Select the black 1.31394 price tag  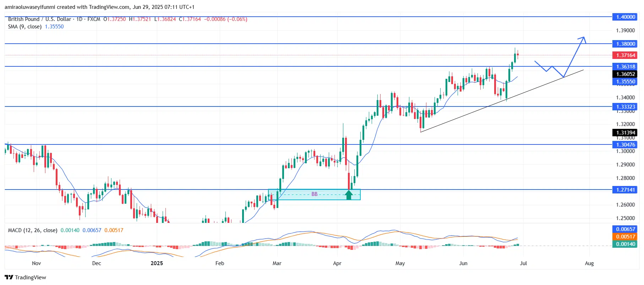[x=625, y=133]
